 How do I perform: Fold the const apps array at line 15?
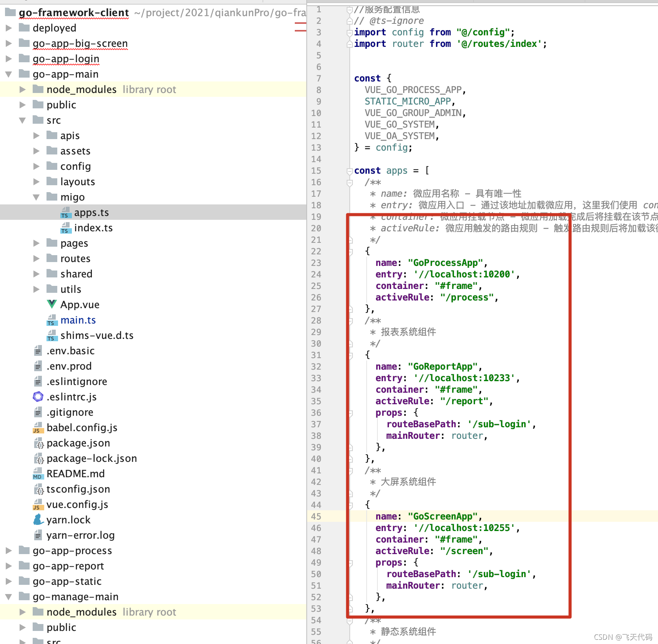(350, 171)
